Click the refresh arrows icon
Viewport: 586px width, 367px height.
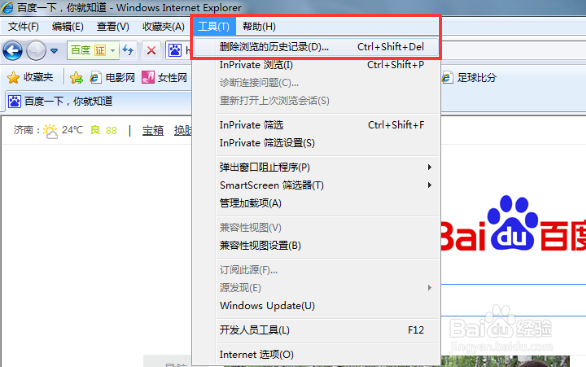[x=128, y=50]
